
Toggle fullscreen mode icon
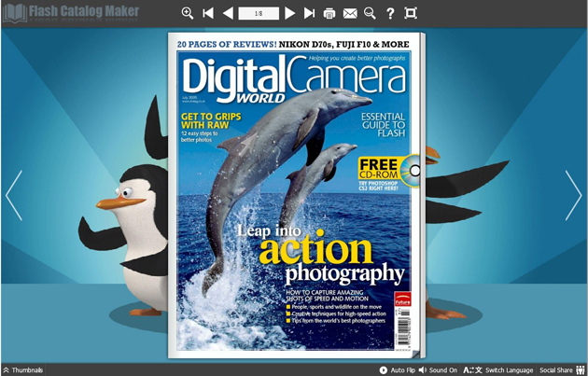pyautogui.click(x=411, y=13)
